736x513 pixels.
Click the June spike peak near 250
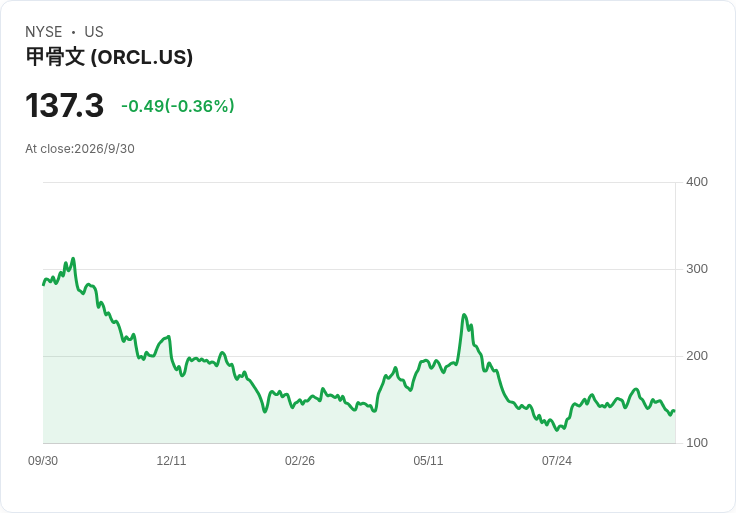464,315
